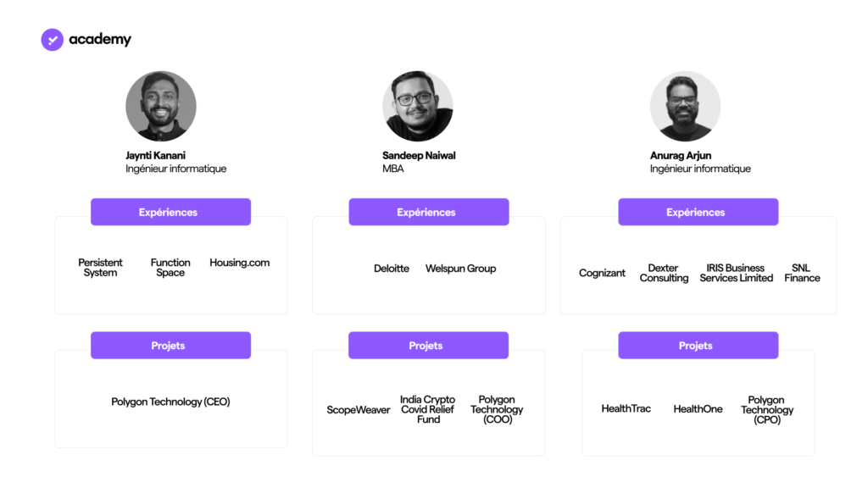
Task: Click India Crypto Covid Relief Fund
Action: [x=428, y=409]
